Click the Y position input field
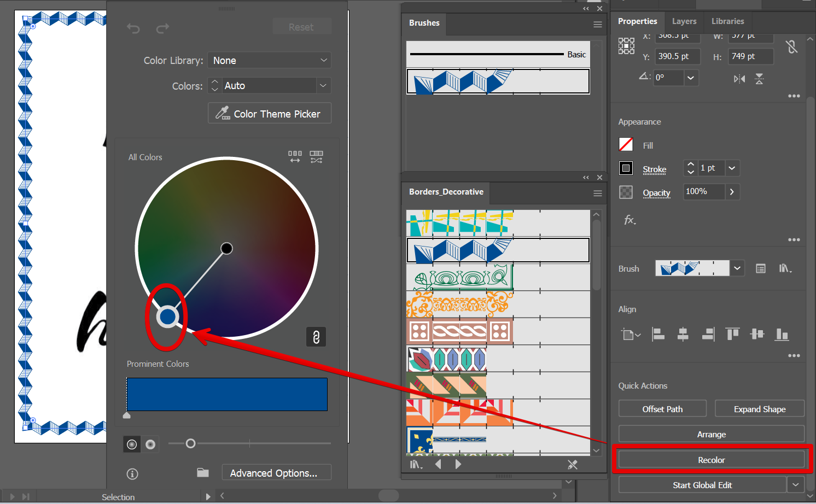 pos(677,56)
